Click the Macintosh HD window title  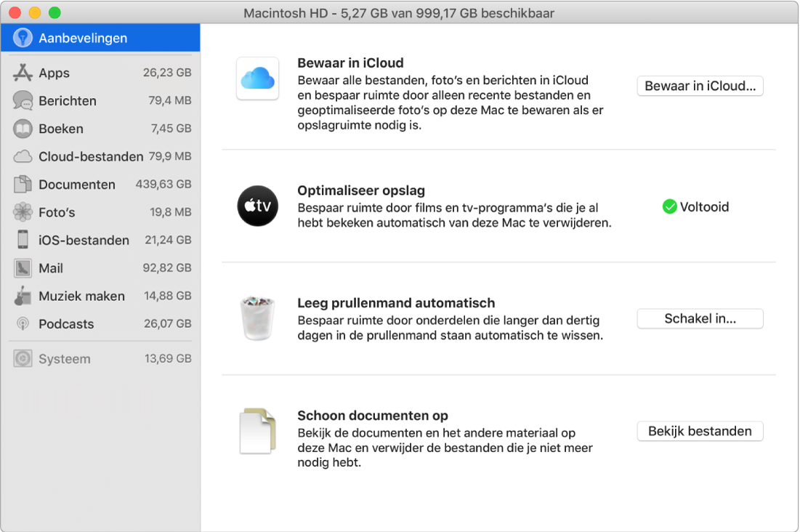pyautogui.click(x=399, y=13)
